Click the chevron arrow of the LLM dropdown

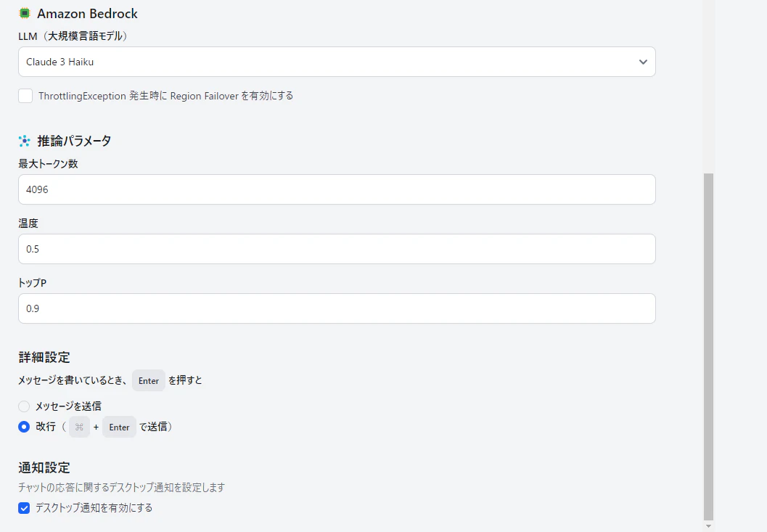(x=643, y=62)
